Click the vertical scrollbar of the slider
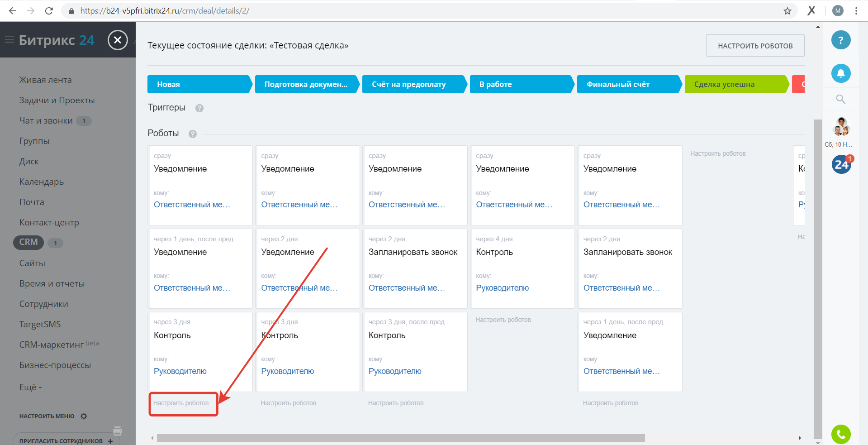 click(817, 278)
